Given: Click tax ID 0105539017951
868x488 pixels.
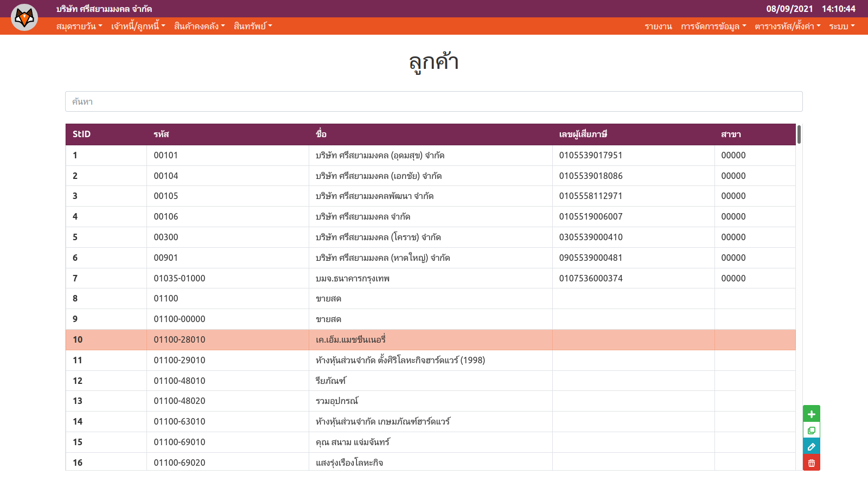Looking at the screenshot, I should click(x=591, y=155).
